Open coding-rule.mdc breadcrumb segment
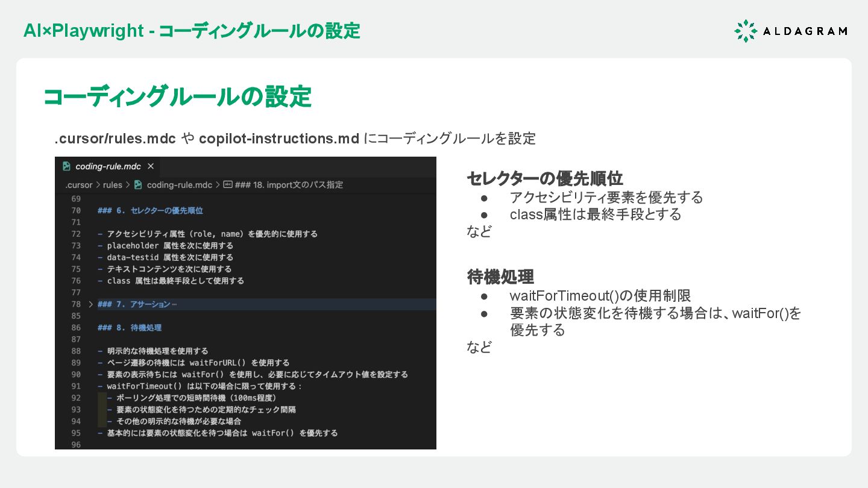Viewport: 868px width, 488px height. pos(180,185)
